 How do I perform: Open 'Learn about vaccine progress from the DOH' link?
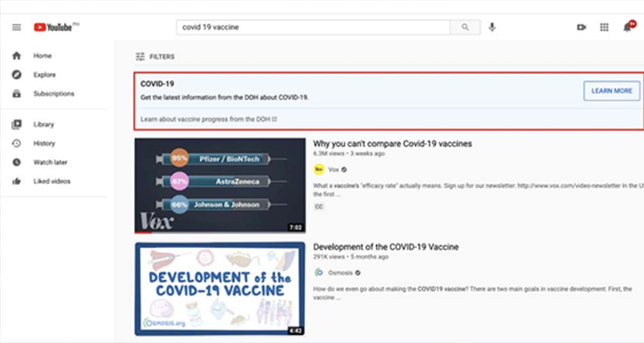coord(208,119)
